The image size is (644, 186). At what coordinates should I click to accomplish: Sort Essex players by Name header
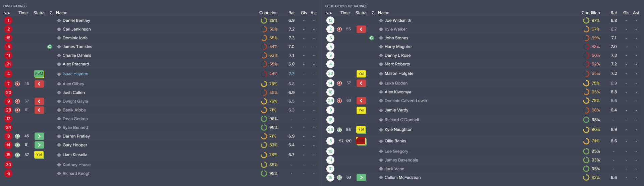click(62, 13)
